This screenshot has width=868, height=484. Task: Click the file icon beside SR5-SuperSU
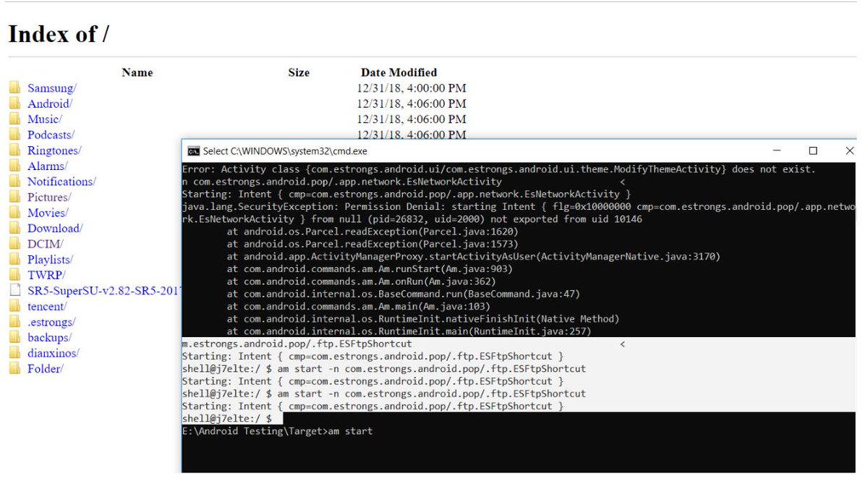coord(14,290)
